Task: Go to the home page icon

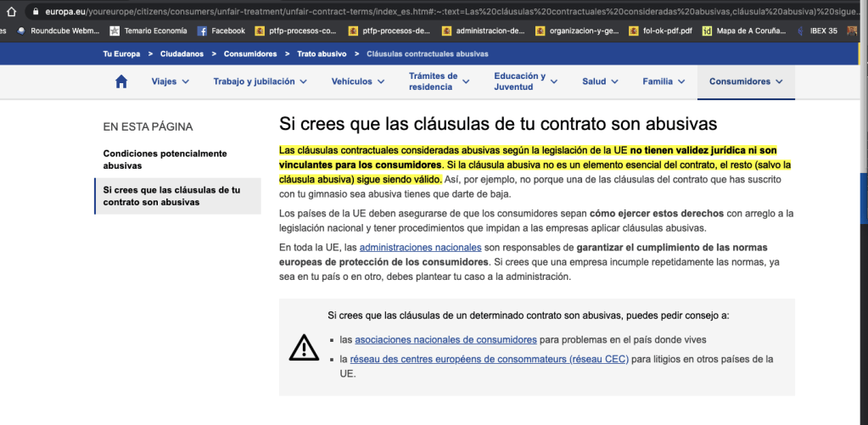Action: coord(121,81)
